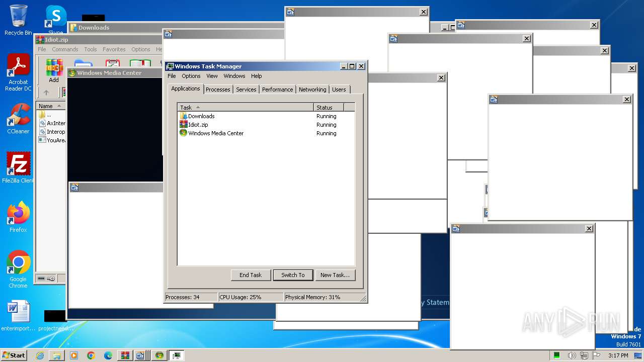Open the Help menu in Task Manager

click(x=257, y=76)
